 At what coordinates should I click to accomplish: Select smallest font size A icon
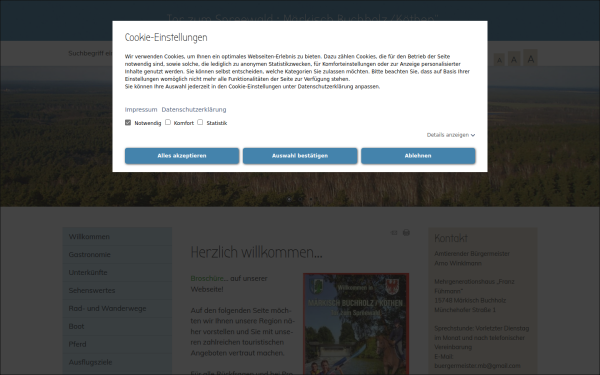click(x=499, y=60)
